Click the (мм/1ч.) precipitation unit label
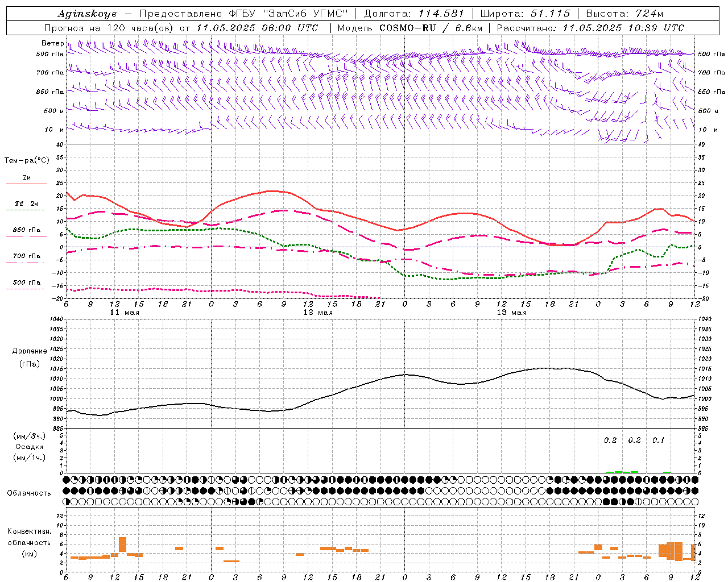 30,458
